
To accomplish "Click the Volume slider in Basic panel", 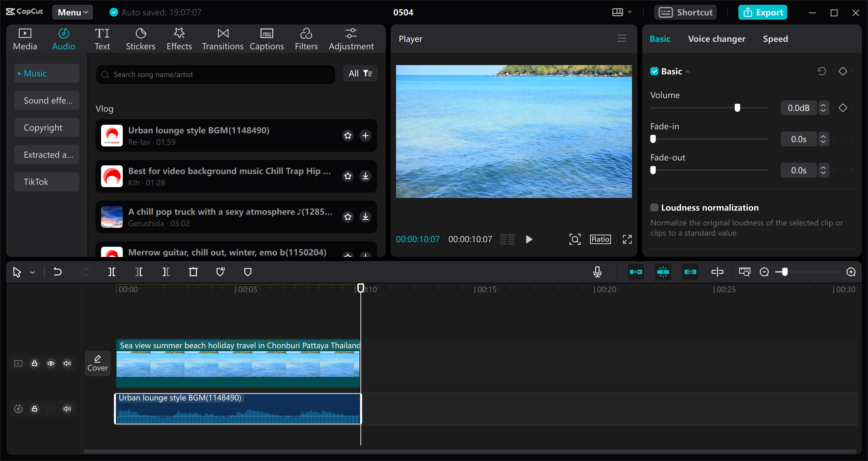I will (738, 107).
